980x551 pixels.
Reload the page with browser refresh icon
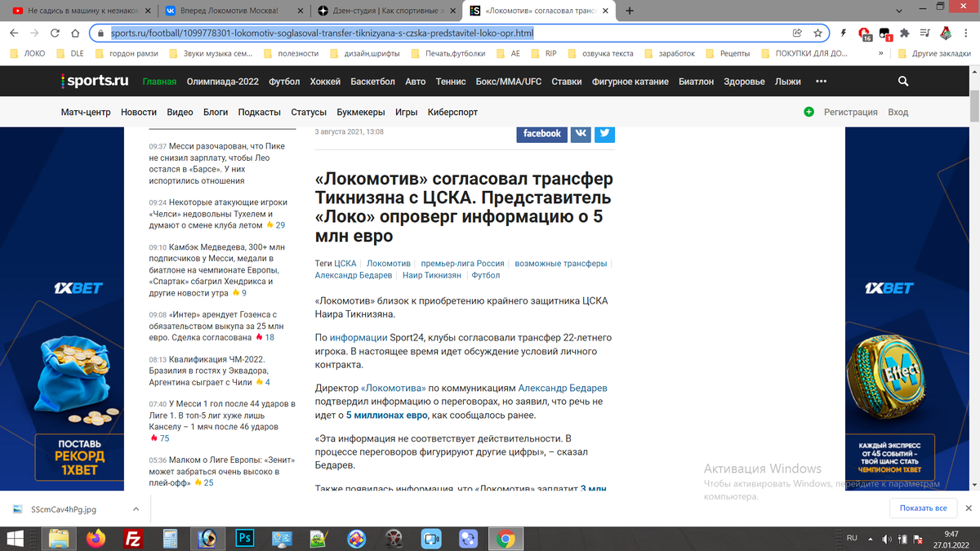[x=55, y=33]
